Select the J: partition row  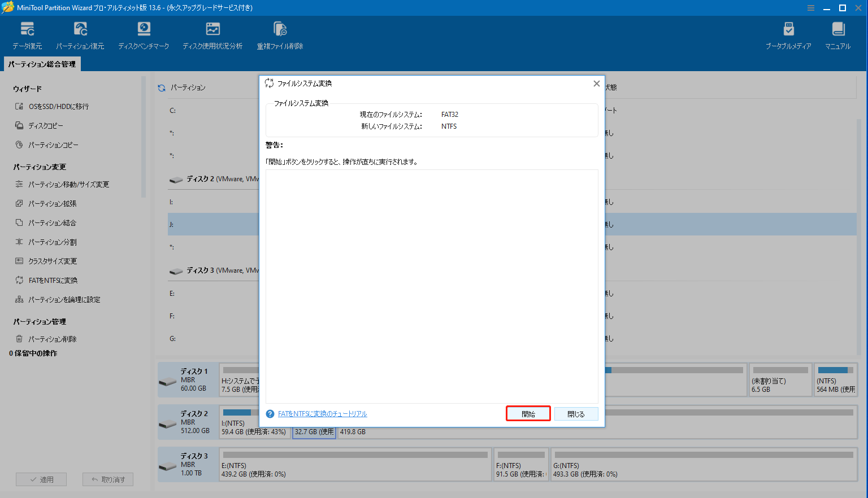pyautogui.click(x=214, y=224)
